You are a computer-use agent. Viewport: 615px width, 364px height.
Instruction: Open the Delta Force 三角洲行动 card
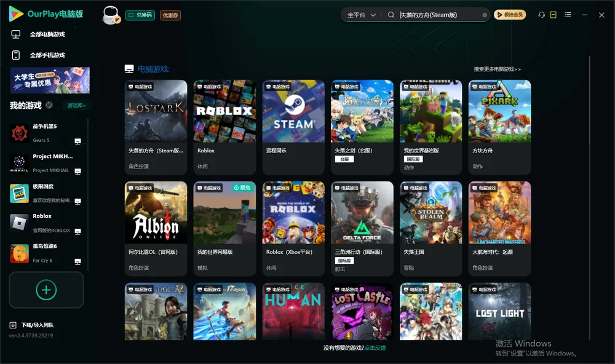[x=362, y=229]
